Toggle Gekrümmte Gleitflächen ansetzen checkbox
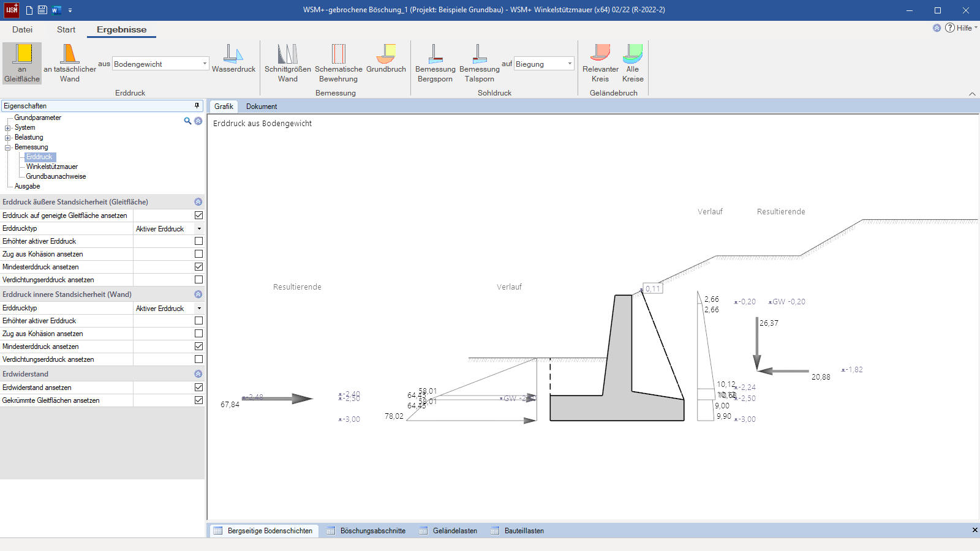 (x=198, y=400)
